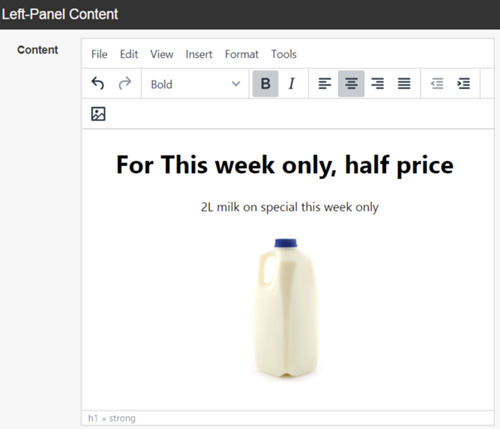This screenshot has width=500, height=429.
Task: Open the Bold format dropdown
Action: point(195,84)
